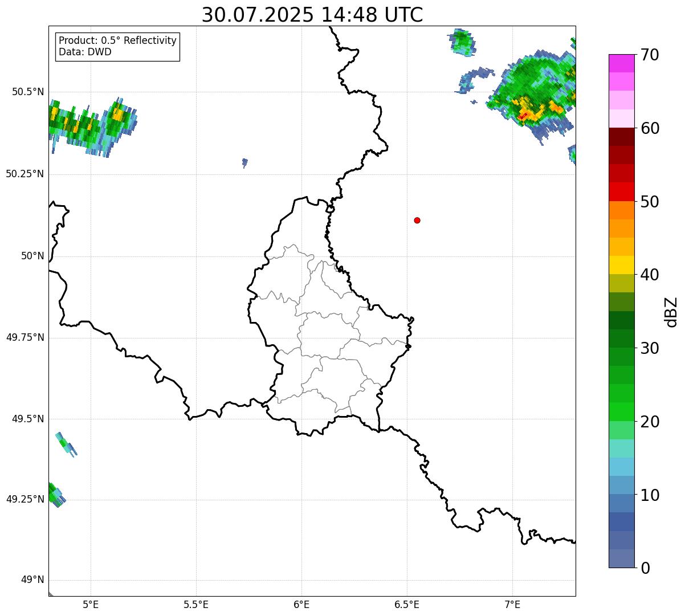
Task: Click the 50°N latitude label
Action: 33,256
